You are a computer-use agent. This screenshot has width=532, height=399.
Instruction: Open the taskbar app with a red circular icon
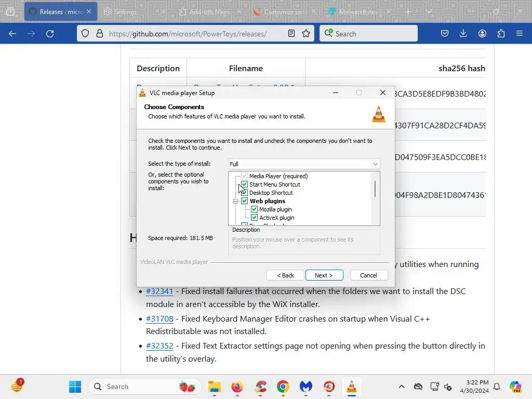pos(329,387)
